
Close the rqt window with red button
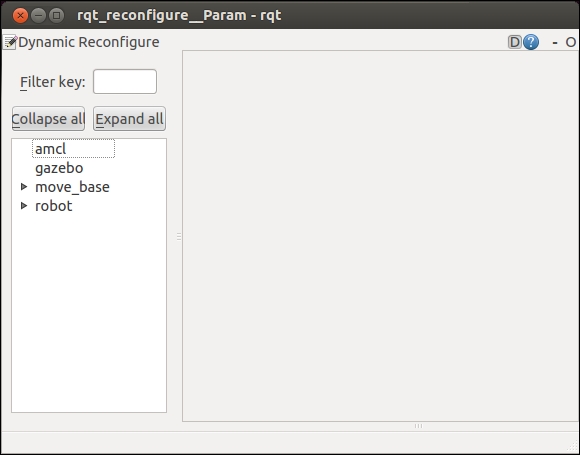[x=20, y=16]
